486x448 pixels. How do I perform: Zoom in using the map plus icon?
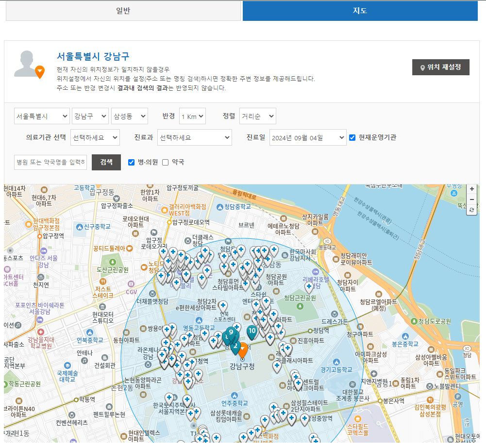(x=471, y=189)
